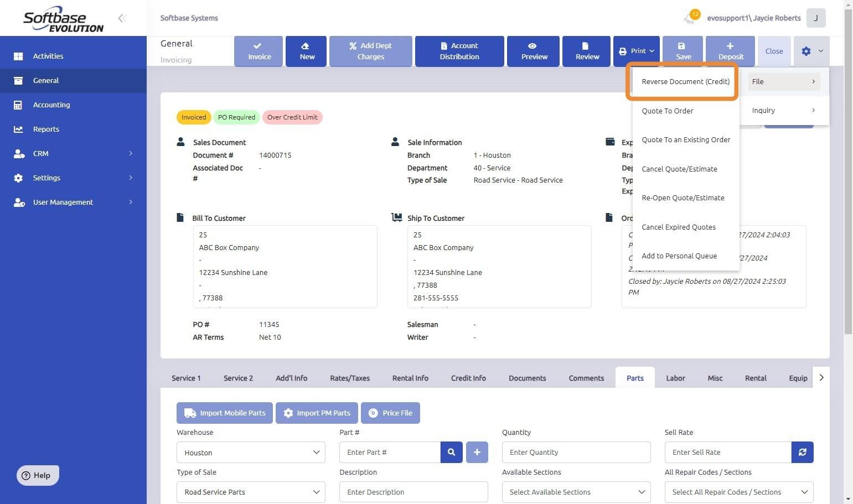Open the File submenu
The height and width of the screenshot is (504, 853).
tap(784, 82)
